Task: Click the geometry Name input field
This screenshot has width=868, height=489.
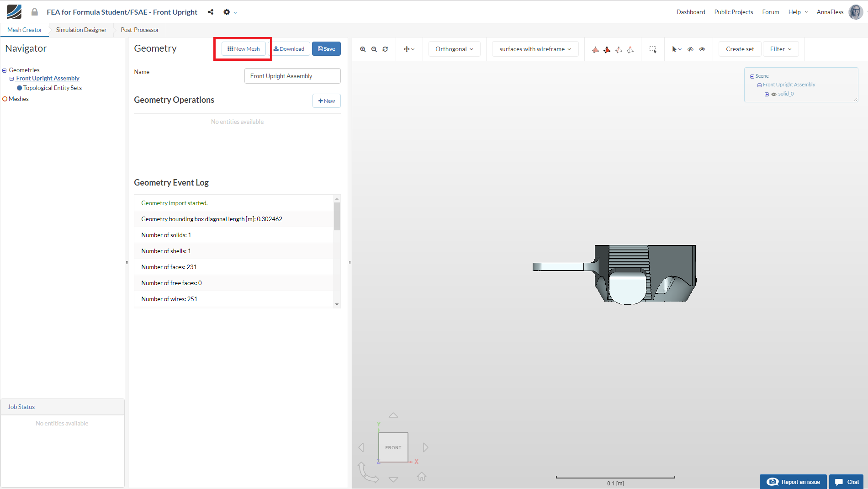Action: pos(292,76)
